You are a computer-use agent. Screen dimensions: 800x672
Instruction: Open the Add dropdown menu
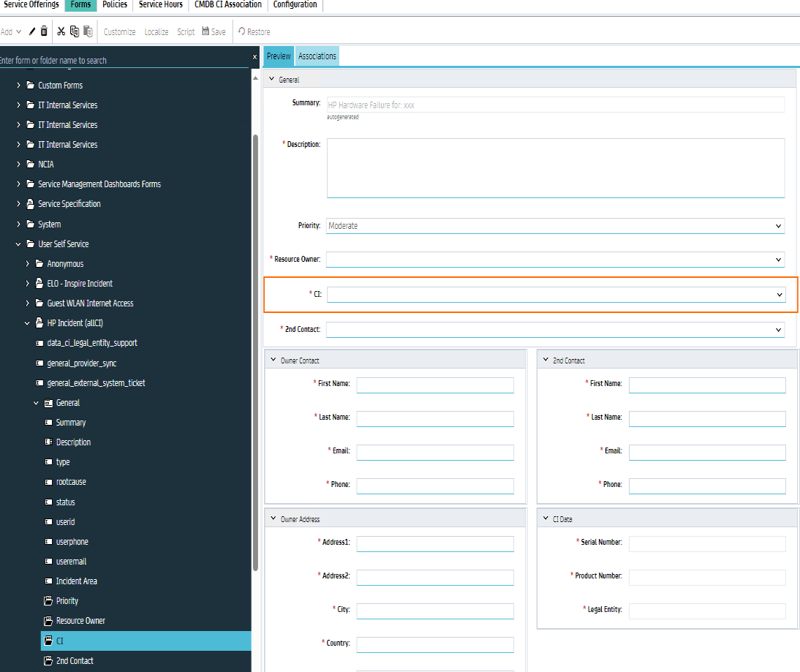pos(11,31)
